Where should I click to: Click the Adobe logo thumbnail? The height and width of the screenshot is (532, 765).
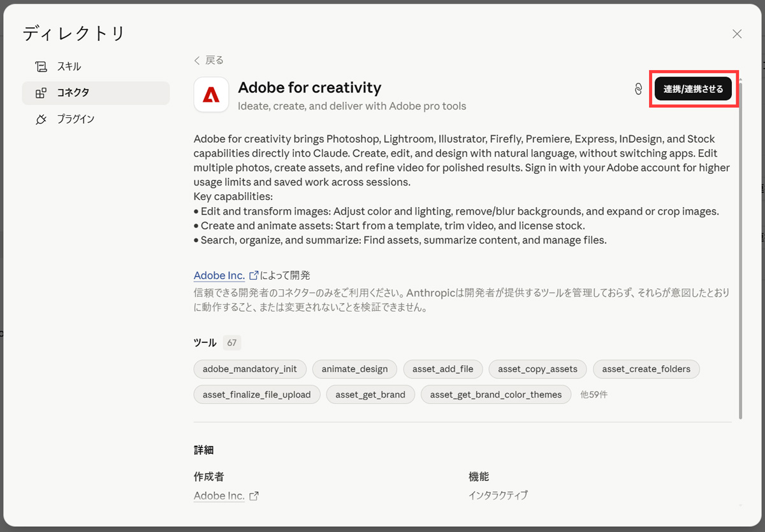(x=211, y=94)
